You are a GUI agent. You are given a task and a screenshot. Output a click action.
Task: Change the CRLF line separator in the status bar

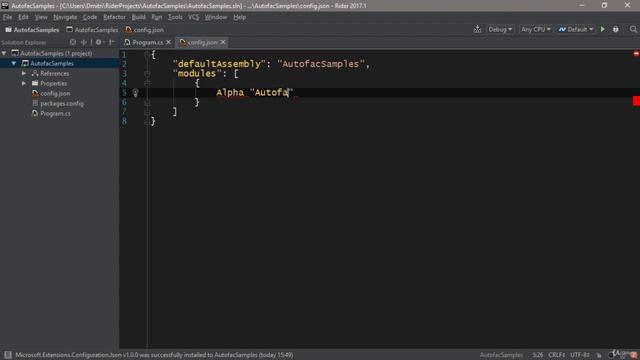click(x=557, y=355)
